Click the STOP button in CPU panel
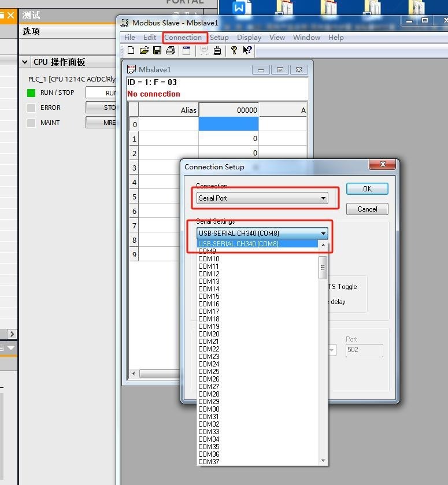This screenshot has height=485, width=448. (x=101, y=108)
